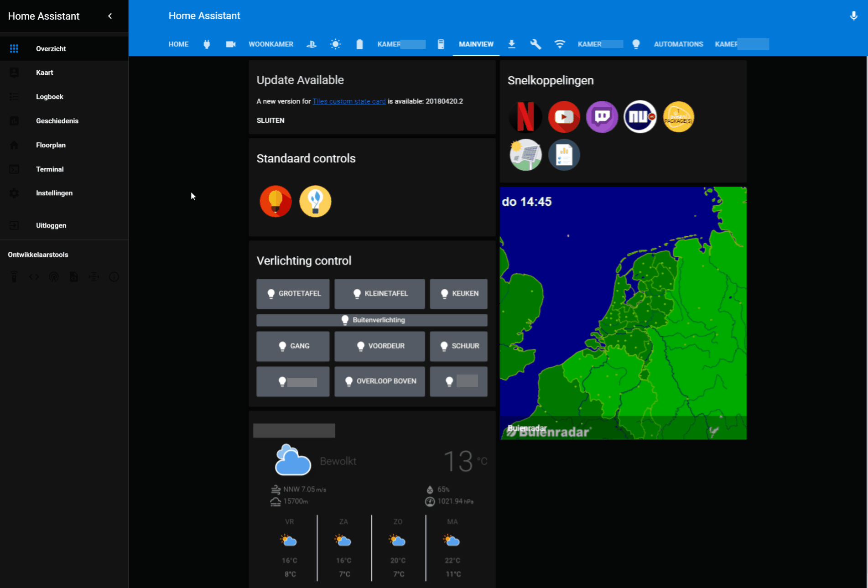This screenshot has height=588, width=868.
Task: Click Uitloggen to log out
Action: [64, 225]
